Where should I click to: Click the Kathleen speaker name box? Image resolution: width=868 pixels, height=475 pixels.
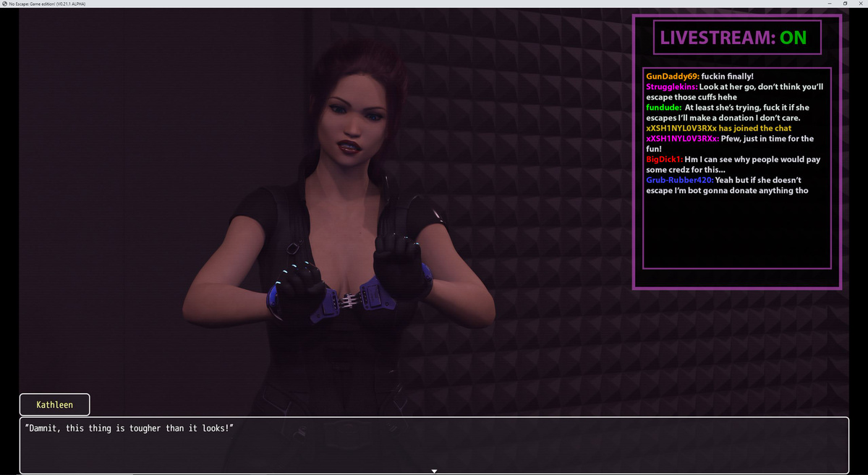point(55,405)
